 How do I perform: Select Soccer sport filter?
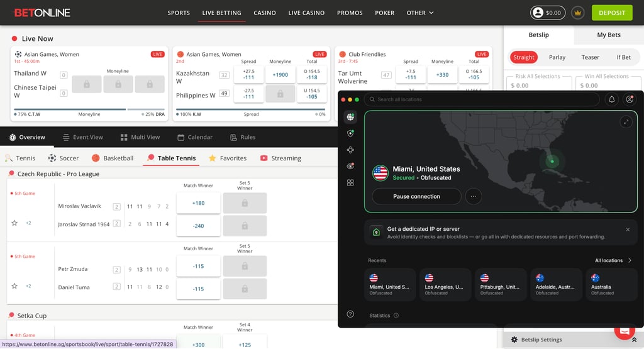pyautogui.click(x=64, y=158)
